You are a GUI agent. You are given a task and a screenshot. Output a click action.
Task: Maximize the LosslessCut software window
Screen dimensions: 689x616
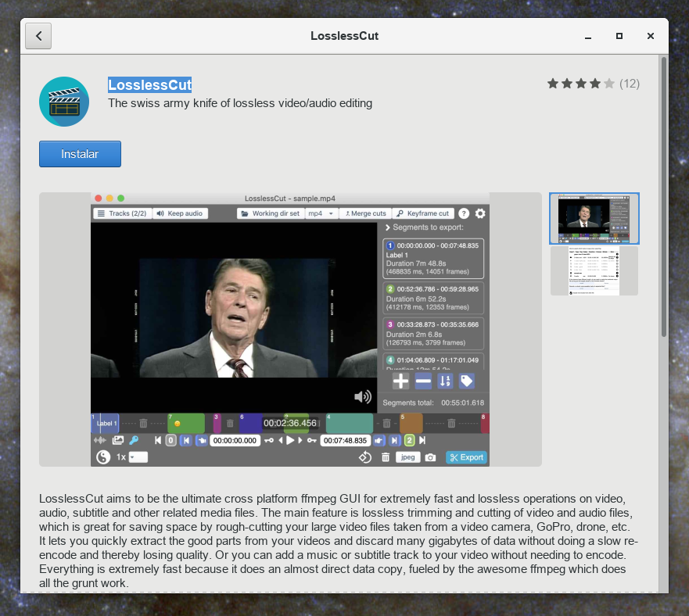619,36
